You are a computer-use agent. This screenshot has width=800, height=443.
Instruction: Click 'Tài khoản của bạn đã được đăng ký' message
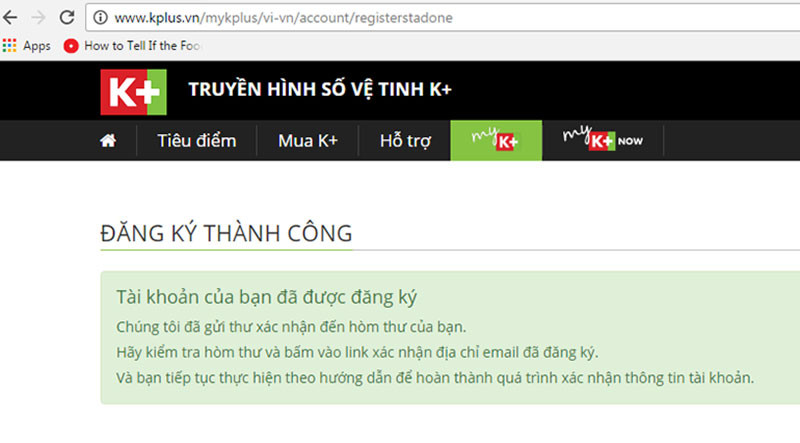tap(267, 297)
